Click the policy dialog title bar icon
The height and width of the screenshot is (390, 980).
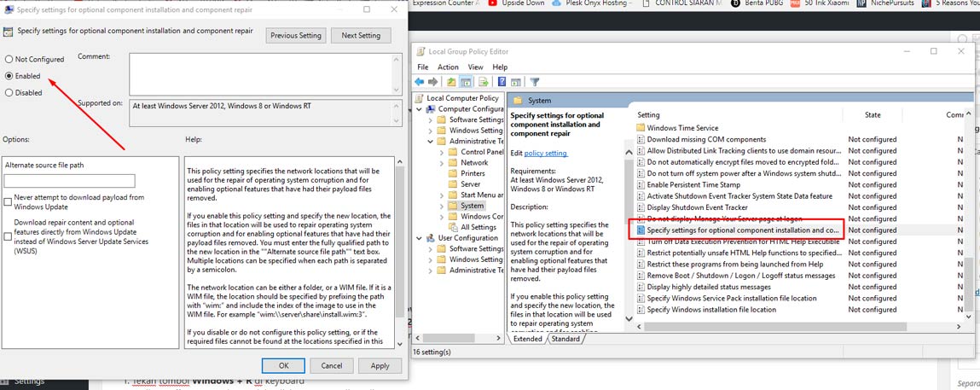[9, 10]
